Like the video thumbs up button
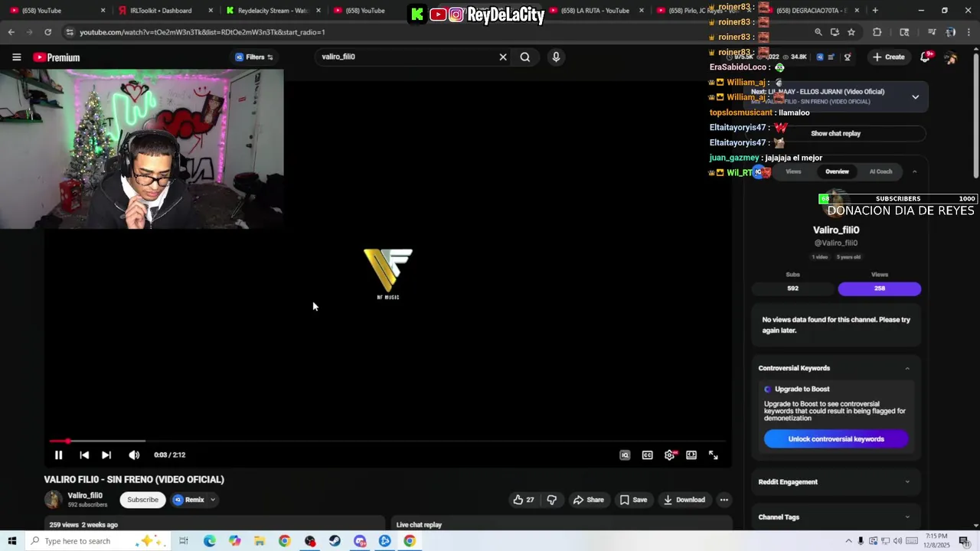The width and height of the screenshot is (980, 551). coord(524,500)
